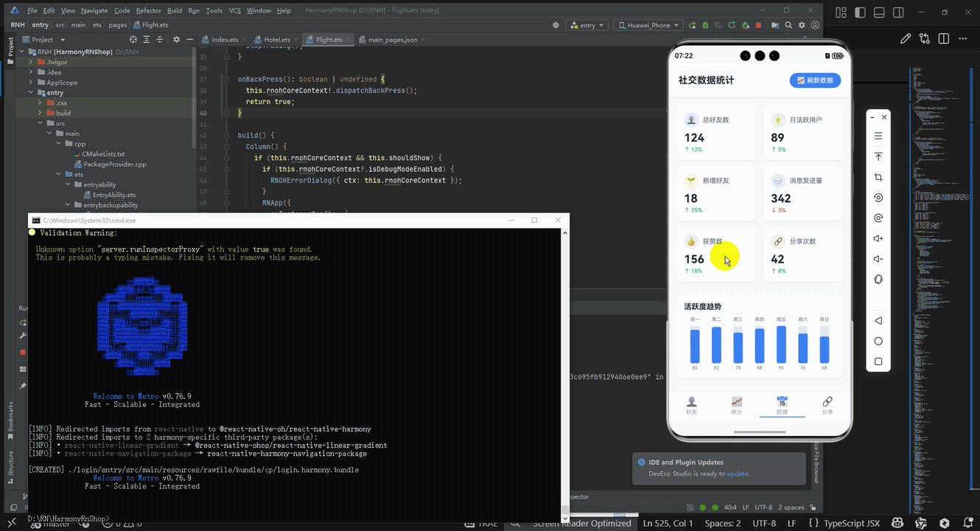Switch to the main_pages.json tab

[x=392, y=40]
